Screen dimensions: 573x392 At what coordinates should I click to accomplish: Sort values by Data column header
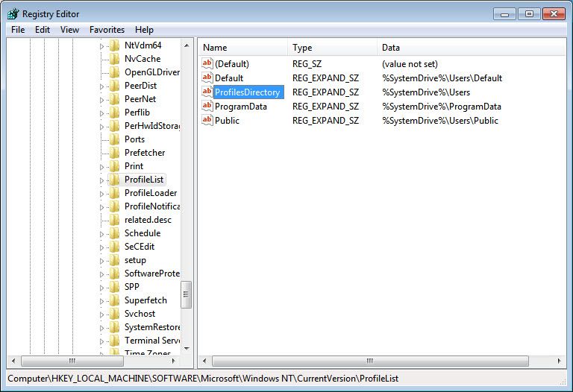click(x=472, y=48)
